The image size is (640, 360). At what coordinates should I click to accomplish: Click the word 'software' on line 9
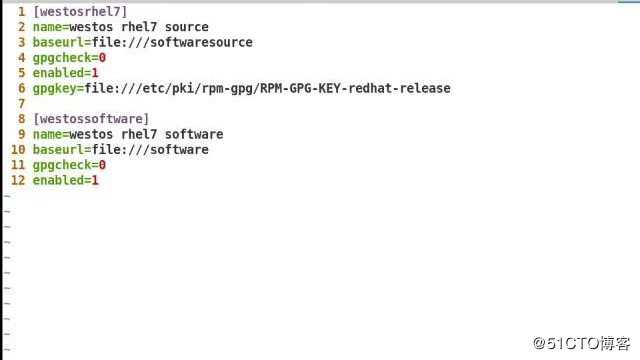[194, 134]
